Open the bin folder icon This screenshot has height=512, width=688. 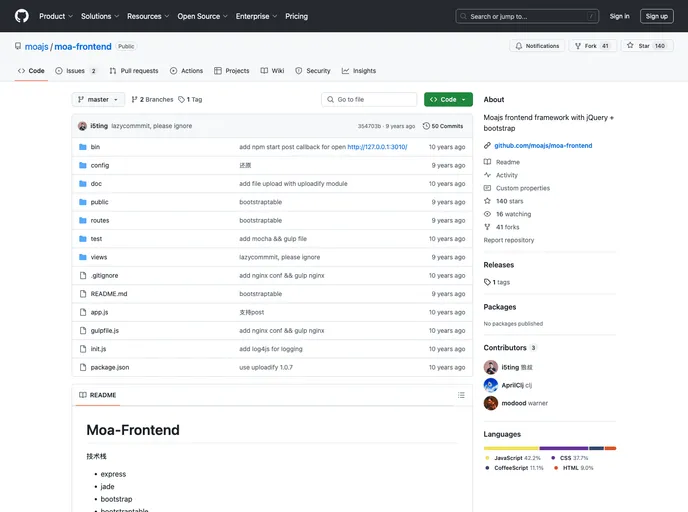[x=82, y=147]
